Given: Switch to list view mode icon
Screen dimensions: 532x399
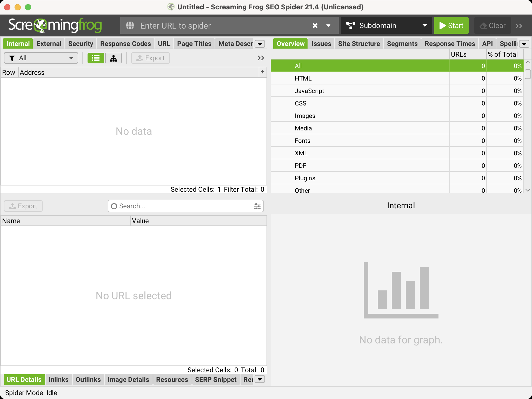Looking at the screenshot, I should click(96, 58).
